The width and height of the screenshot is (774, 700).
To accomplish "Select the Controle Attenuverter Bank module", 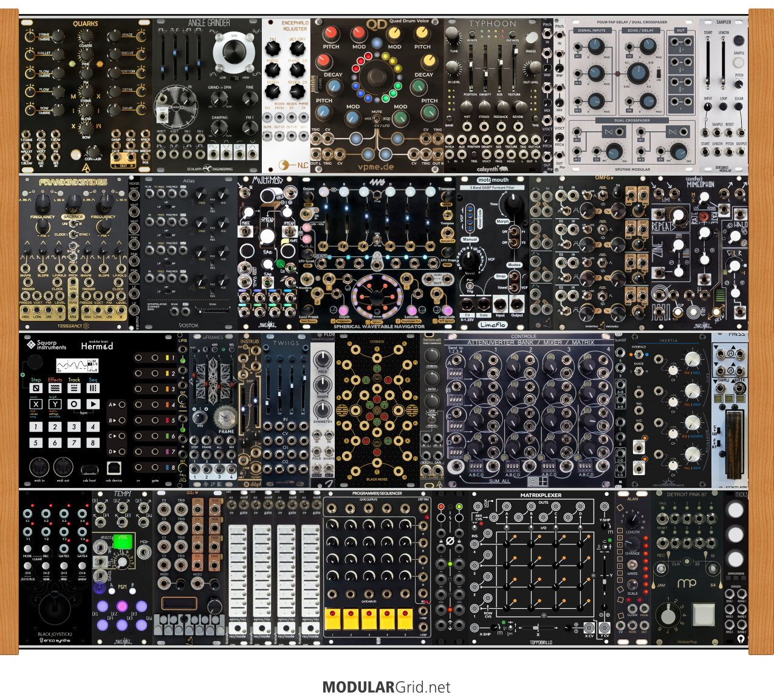I will (x=529, y=410).
